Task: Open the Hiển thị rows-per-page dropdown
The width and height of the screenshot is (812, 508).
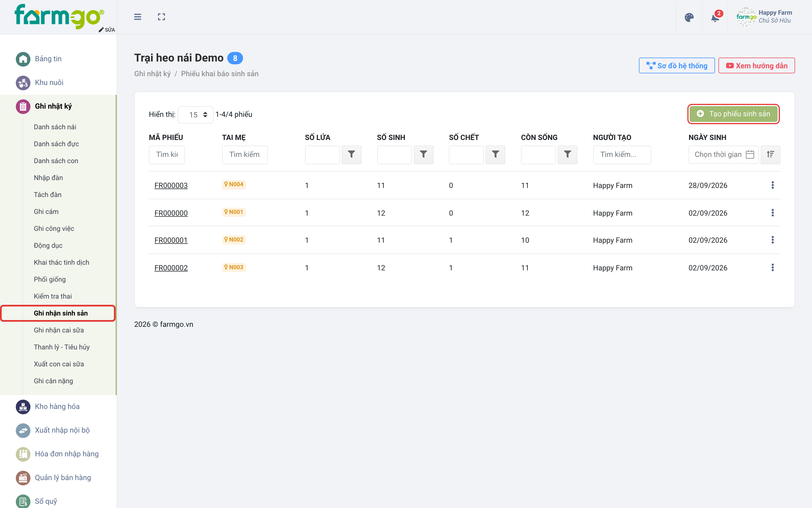Action: pyautogui.click(x=196, y=115)
